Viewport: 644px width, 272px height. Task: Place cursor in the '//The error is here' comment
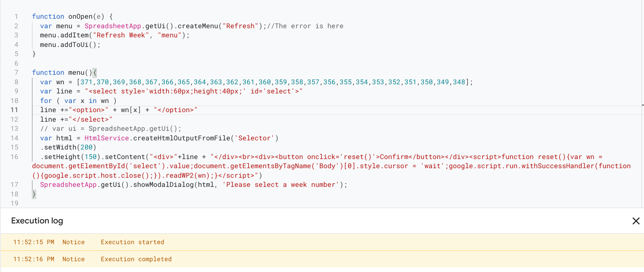point(305,26)
